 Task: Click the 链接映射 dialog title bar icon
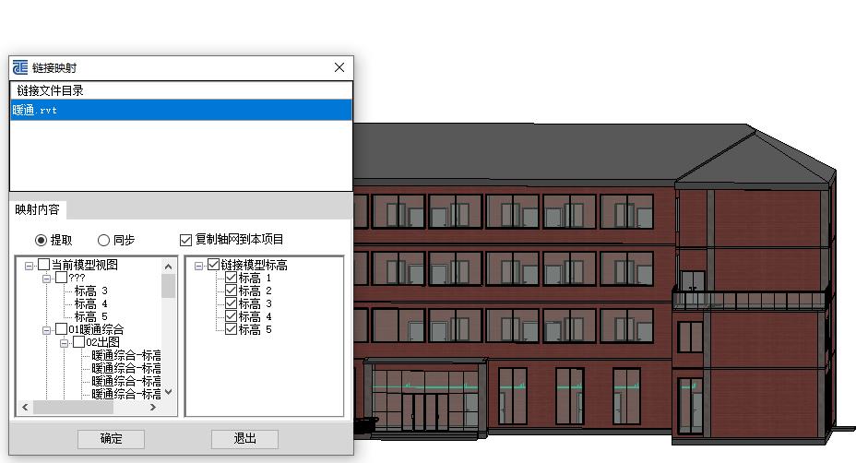point(20,67)
